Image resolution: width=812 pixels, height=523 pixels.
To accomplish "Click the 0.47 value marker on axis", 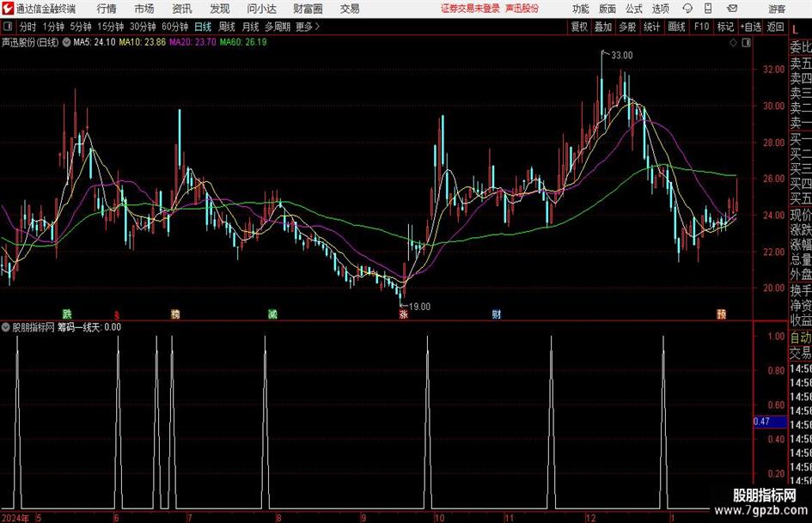I will point(770,422).
